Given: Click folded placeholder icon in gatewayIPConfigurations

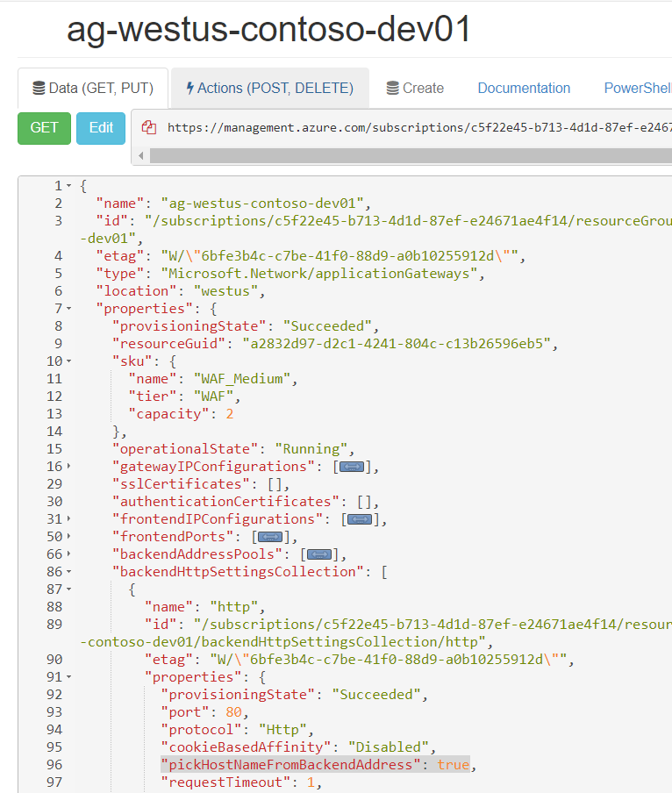Looking at the screenshot, I should (352, 467).
